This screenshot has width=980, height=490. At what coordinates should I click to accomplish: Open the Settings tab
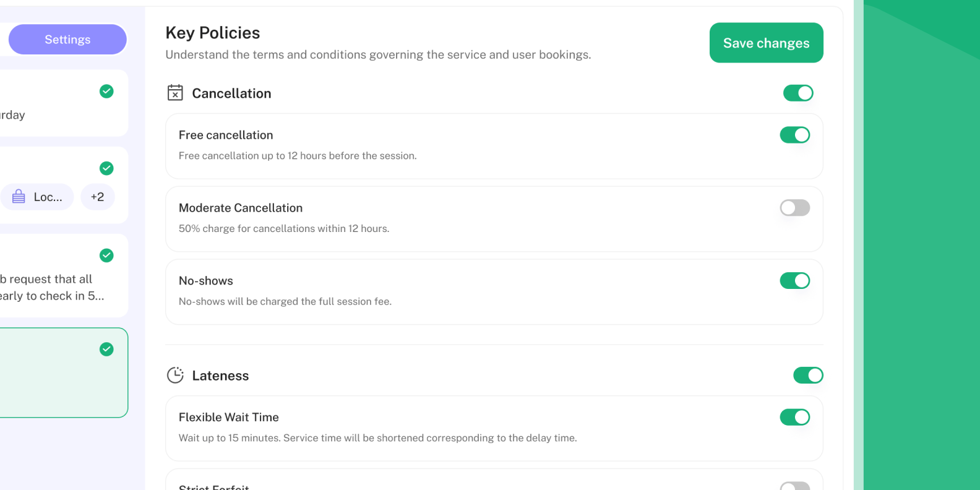click(x=67, y=40)
